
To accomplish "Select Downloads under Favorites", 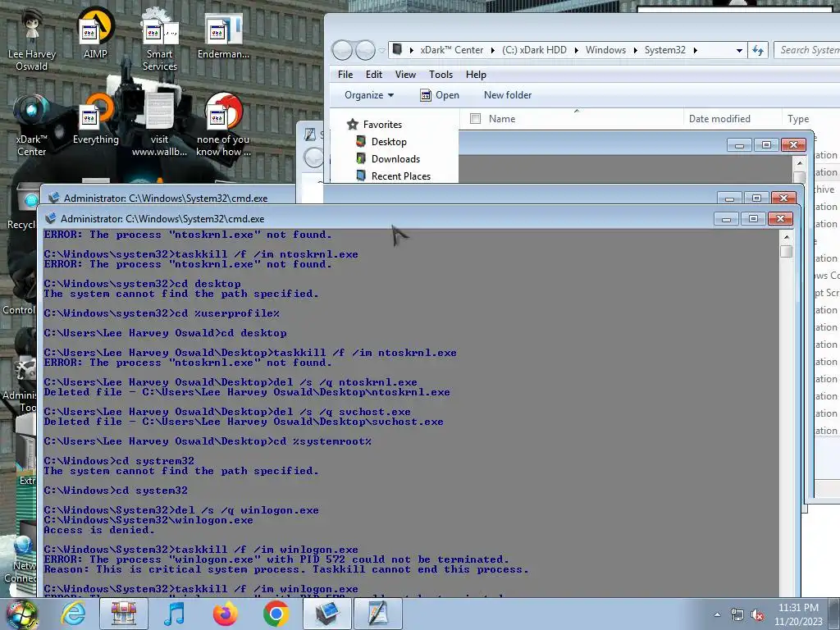I will 388,159.
